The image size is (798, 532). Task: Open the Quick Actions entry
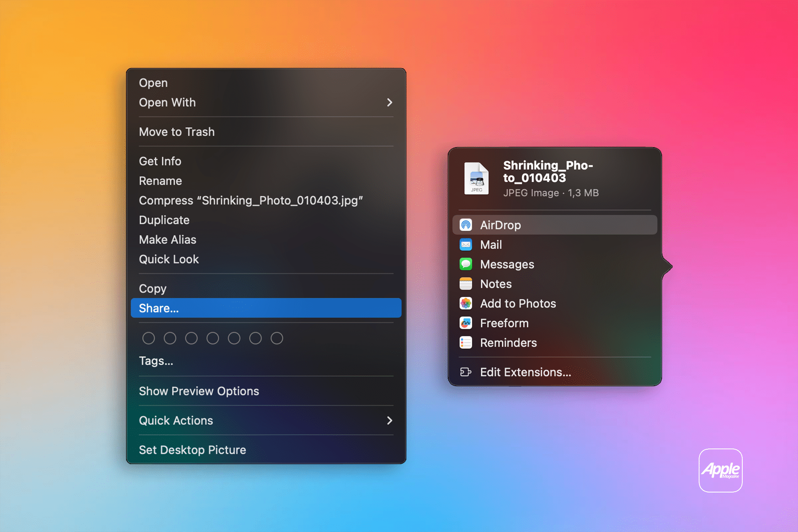coord(266,420)
